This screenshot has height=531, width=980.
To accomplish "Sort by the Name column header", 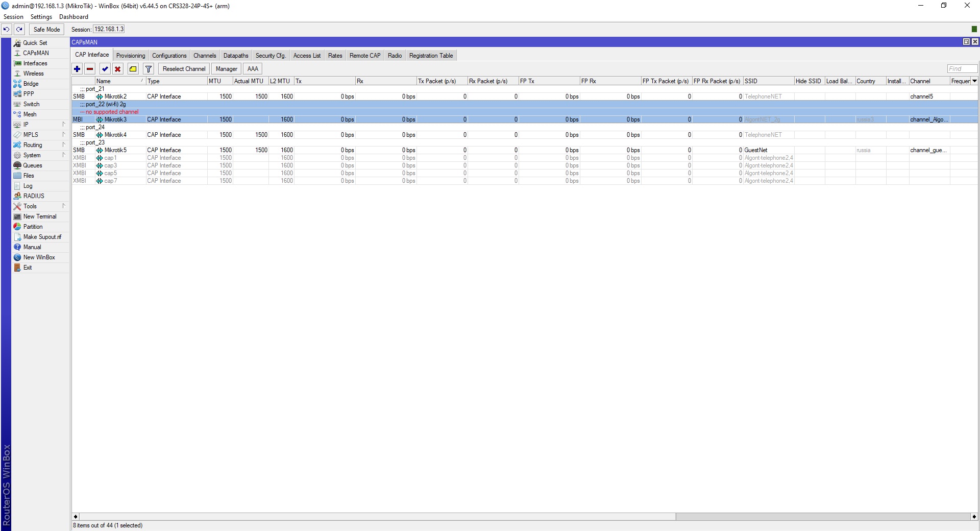I will pyautogui.click(x=120, y=81).
